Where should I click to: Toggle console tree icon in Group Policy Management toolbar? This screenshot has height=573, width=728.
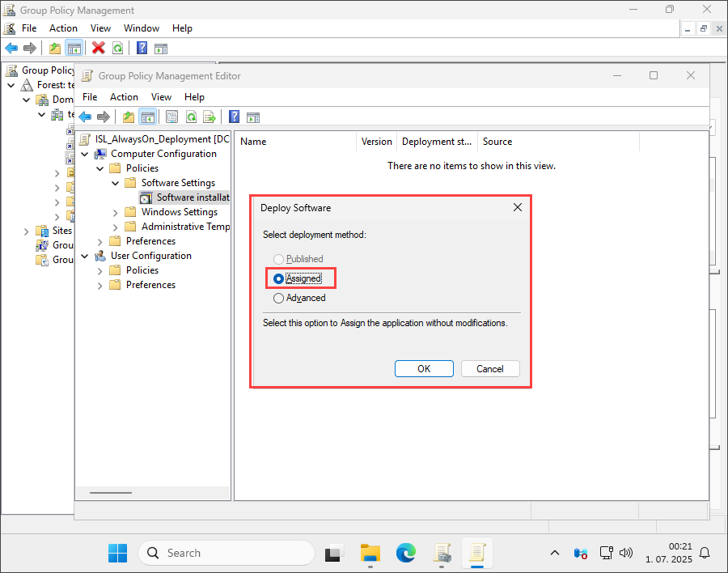click(x=74, y=48)
